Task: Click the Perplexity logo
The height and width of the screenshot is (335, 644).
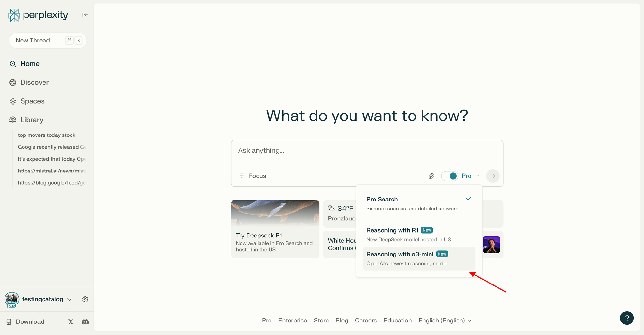Action: point(38,15)
